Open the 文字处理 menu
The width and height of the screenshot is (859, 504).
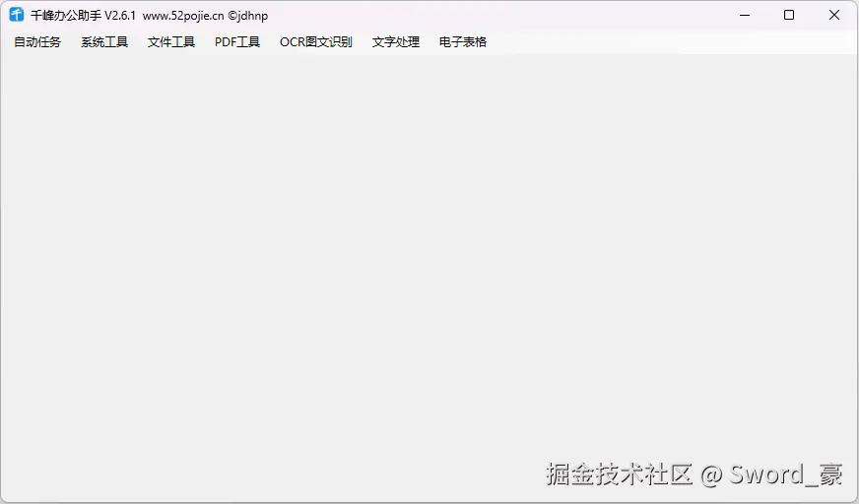point(396,42)
